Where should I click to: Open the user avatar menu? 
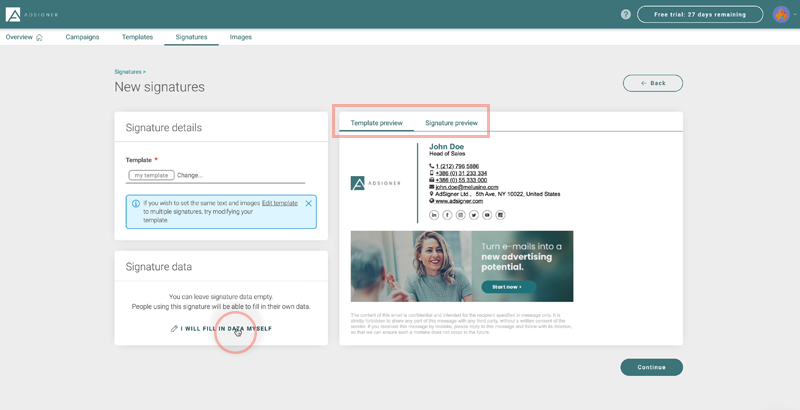click(781, 14)
